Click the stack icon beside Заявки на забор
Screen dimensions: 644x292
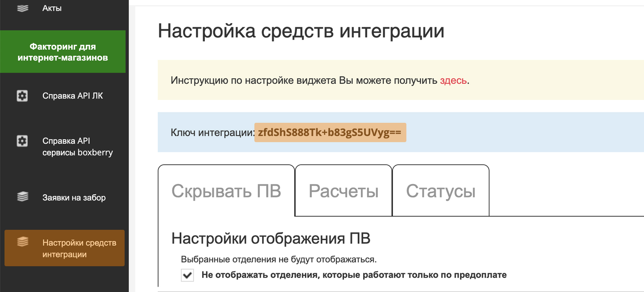coord(22,197)
